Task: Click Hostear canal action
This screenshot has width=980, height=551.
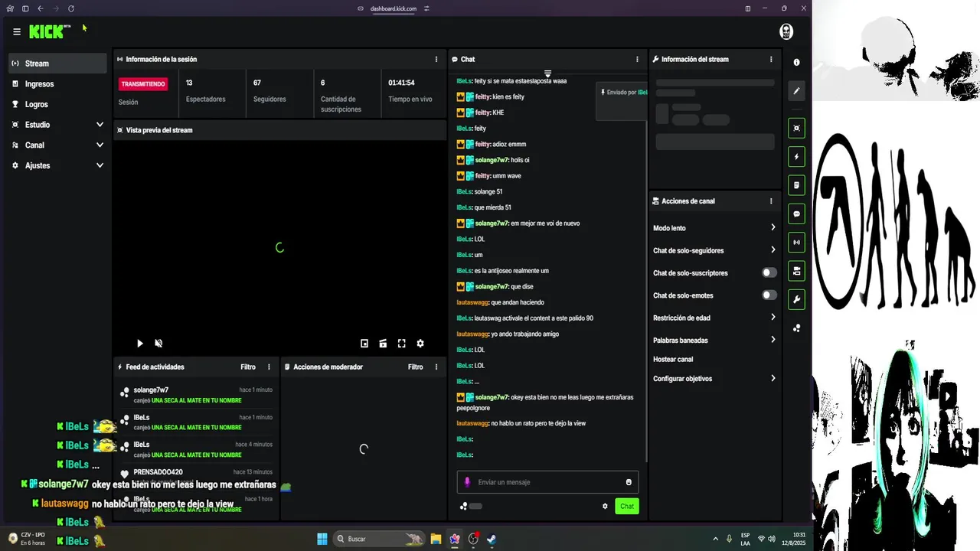Action: pyautogui.click(x=673, y=360)
